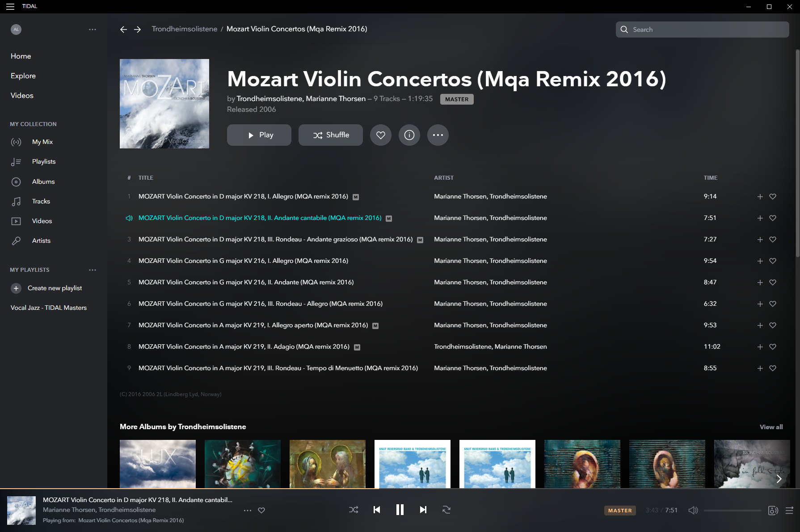
Task: Add KV 219 Tempo di Menuetto to playlist
Action: [x=760, y=368]
